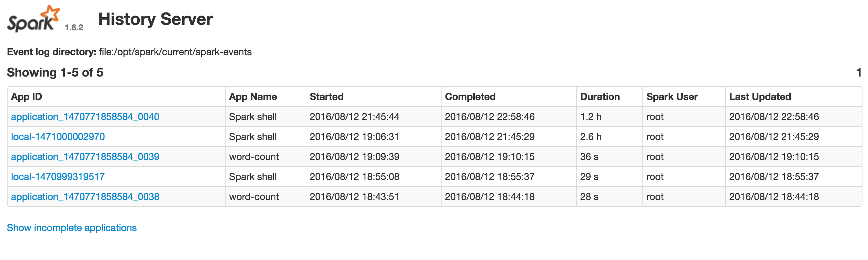The height and width of the screenshot is (260, 868).
Task: Open local-1470999319517 application link
Action: pos(58,177)
